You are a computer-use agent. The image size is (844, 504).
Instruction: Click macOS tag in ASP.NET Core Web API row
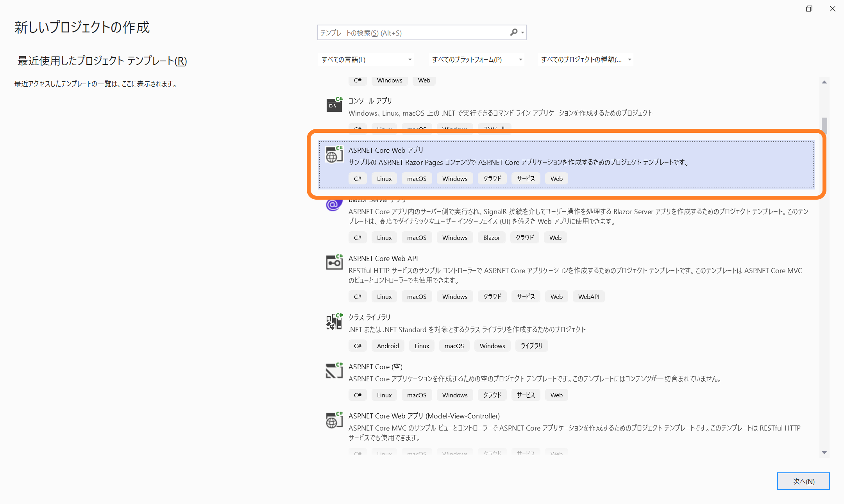pos(417,297)
